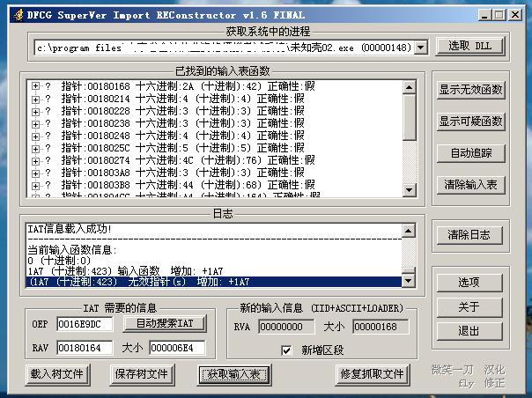The image size is (532, 398).
Task: Click the OEP input field
Action: click(85, 324)
